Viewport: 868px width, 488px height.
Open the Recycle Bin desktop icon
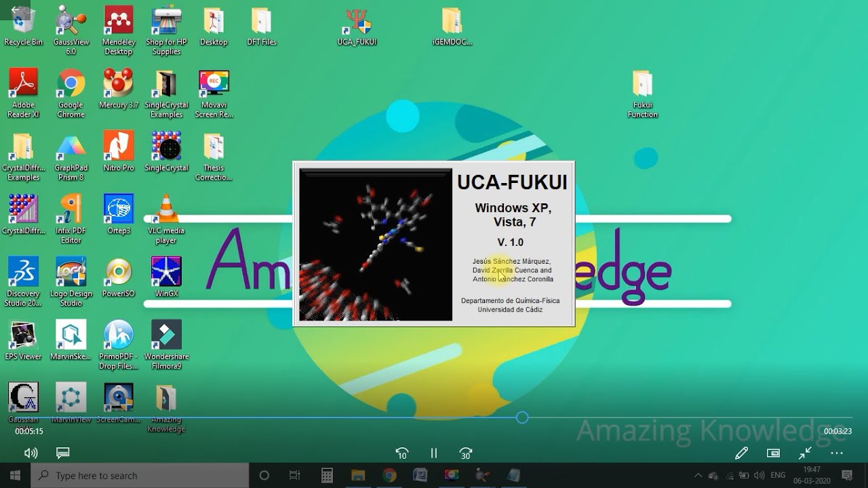click(x=23, y=26)
